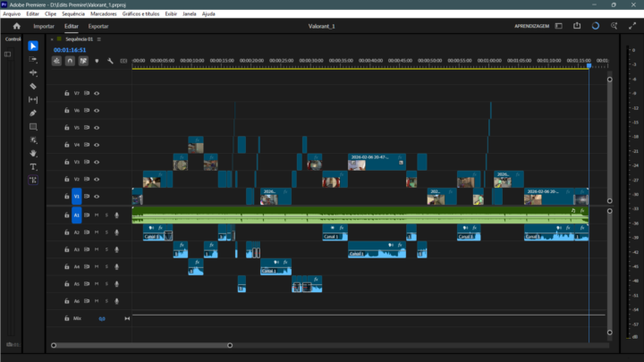
Task: Open timeline display settings wrench
Action: click(110, 62)
